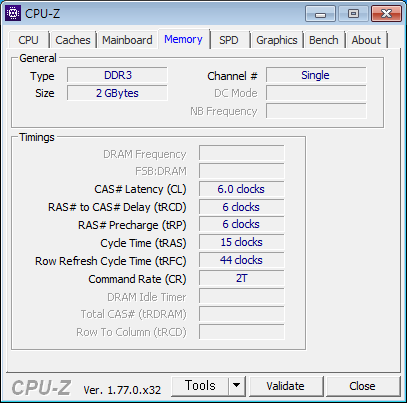Click the Row Refresh Cycle Time label

coord(111,261)
